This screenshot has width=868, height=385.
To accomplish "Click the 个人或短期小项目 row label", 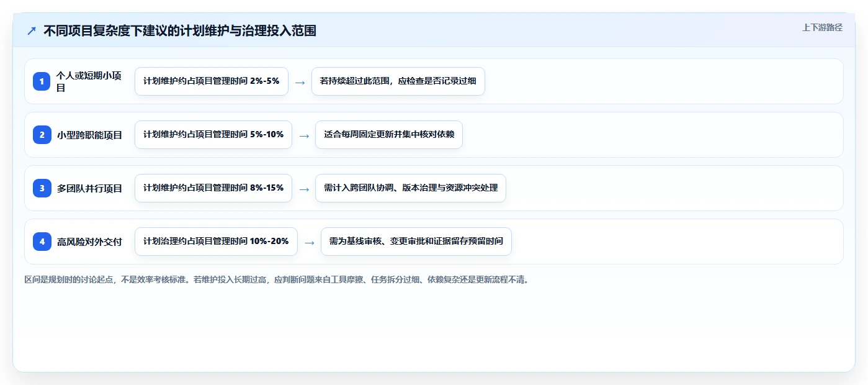I will pyautogui.click(x=89, y=81).
